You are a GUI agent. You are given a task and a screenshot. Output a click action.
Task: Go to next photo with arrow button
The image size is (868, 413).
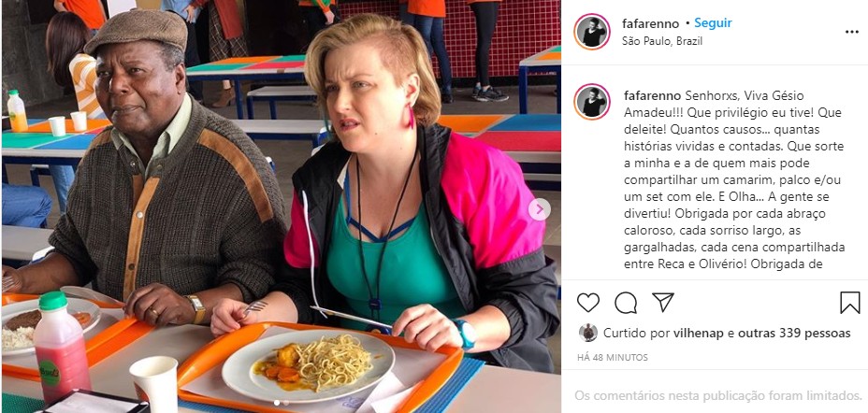(x=539, y=209)
